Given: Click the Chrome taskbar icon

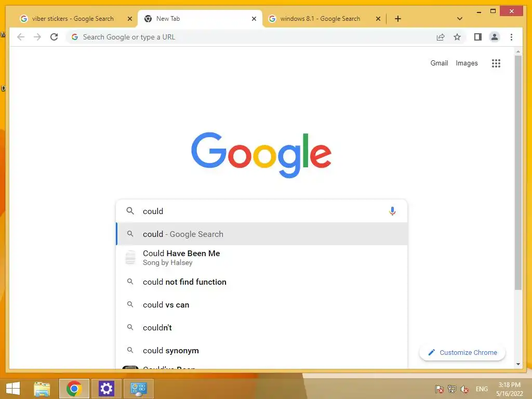Looking at the screenshot, I should click(74, 389).
